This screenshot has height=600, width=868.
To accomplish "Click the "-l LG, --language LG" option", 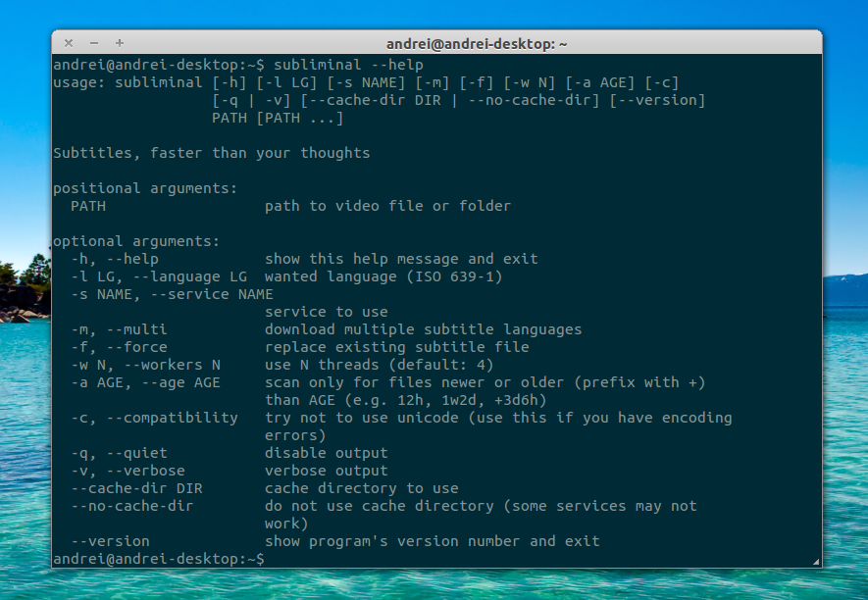I will [159, 276].
